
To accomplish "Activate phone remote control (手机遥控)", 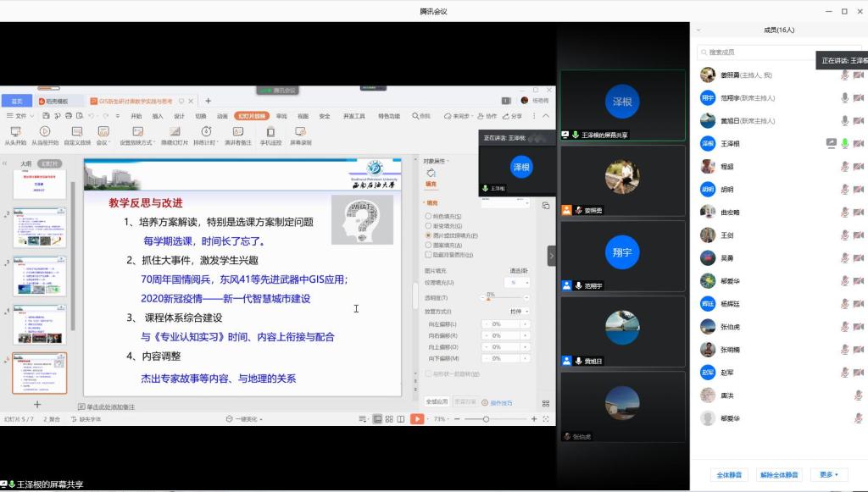I will (x=271, y=135).
